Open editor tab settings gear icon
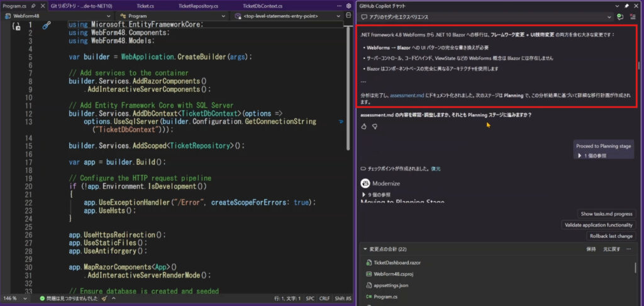The width and height of the screenshot is (644, 306). (x=349, y=6)
